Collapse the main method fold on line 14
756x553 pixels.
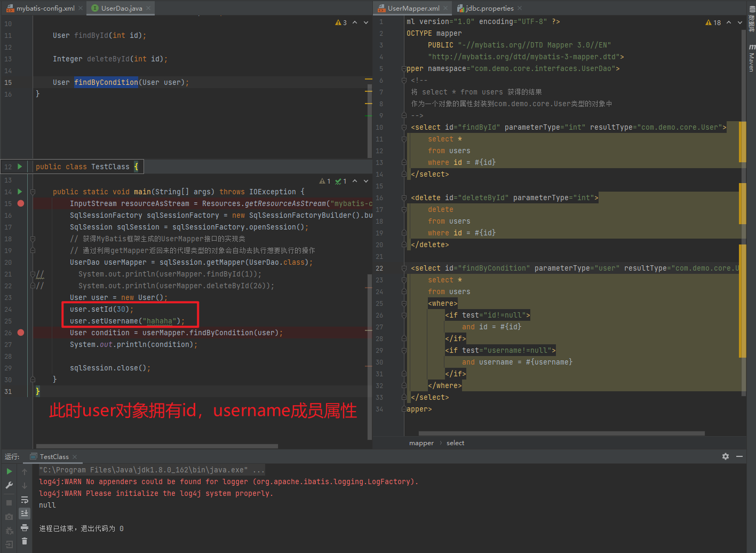pos(33,192)
